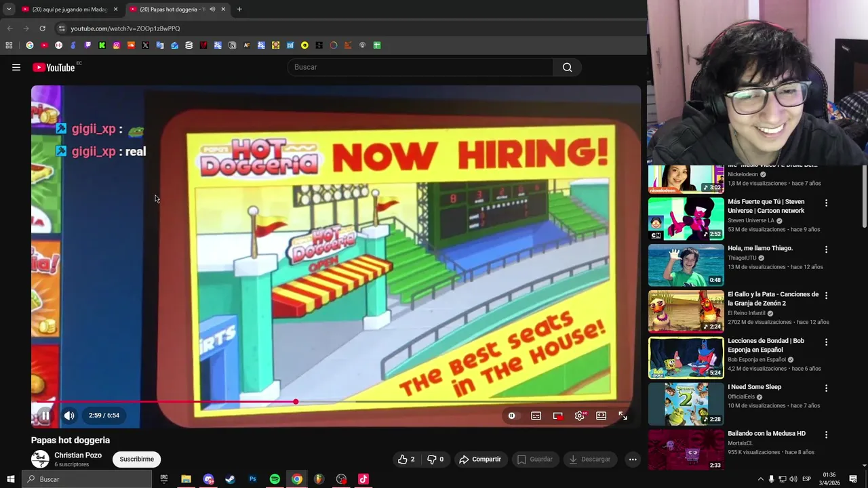Image resolution: width=868 pixels, height=488 pixels.
Task: Open options for 'Más Fuerte que Tú' video
Action: (x=826, y=203)
